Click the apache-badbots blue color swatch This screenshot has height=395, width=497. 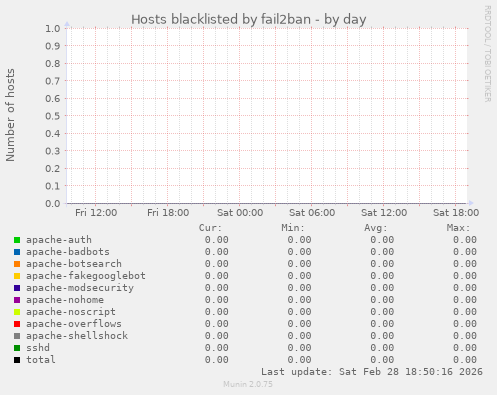[x=17, y=252]
